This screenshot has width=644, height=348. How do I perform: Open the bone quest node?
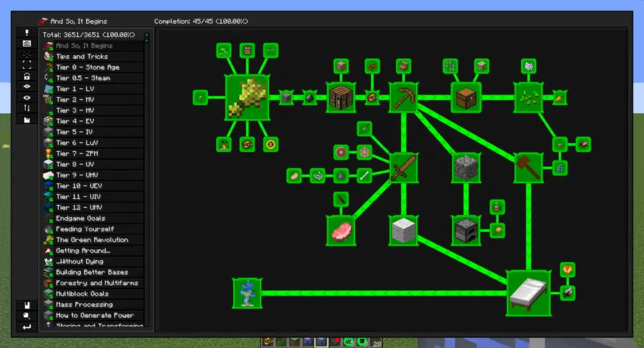tap(364, 176)
